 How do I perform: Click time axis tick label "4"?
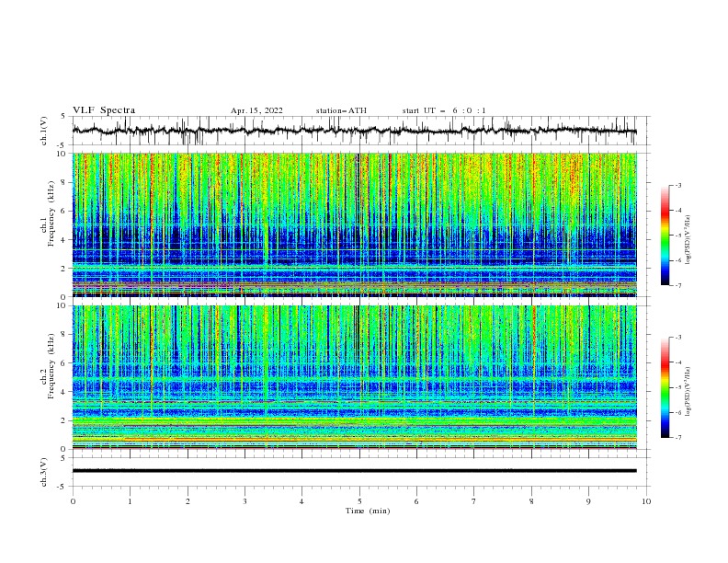[x=302, y=501]
